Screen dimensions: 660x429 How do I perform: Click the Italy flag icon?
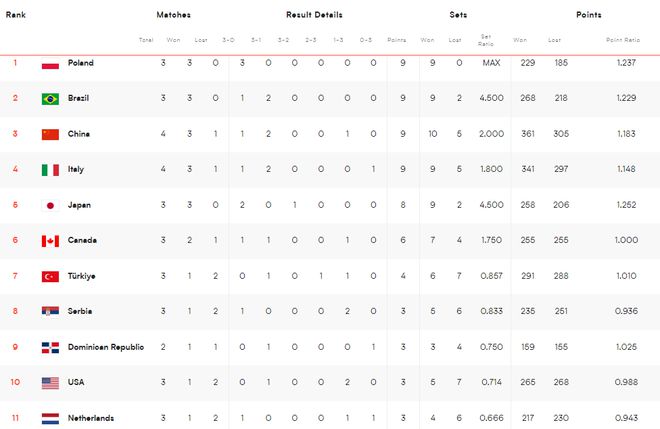[x=51, y=170]
